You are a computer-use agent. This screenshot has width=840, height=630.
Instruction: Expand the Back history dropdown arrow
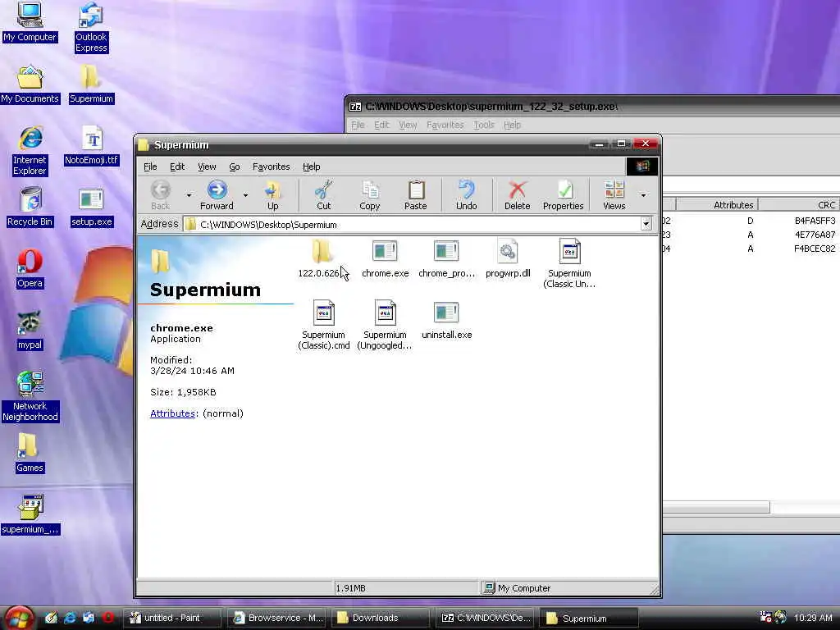[189, 195]
